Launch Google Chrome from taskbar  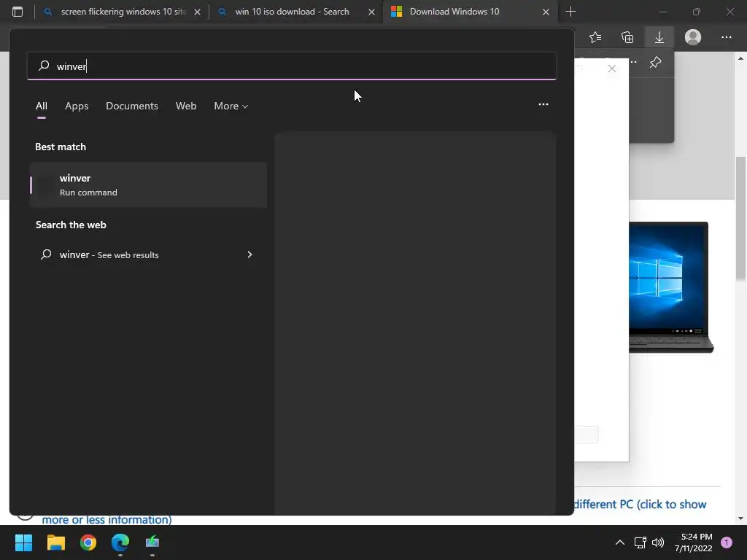88,542
